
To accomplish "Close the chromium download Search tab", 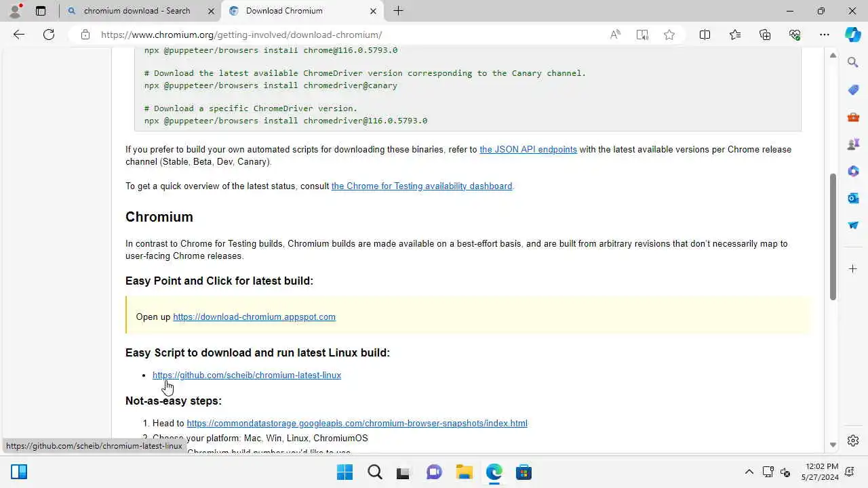I will 211,11.
